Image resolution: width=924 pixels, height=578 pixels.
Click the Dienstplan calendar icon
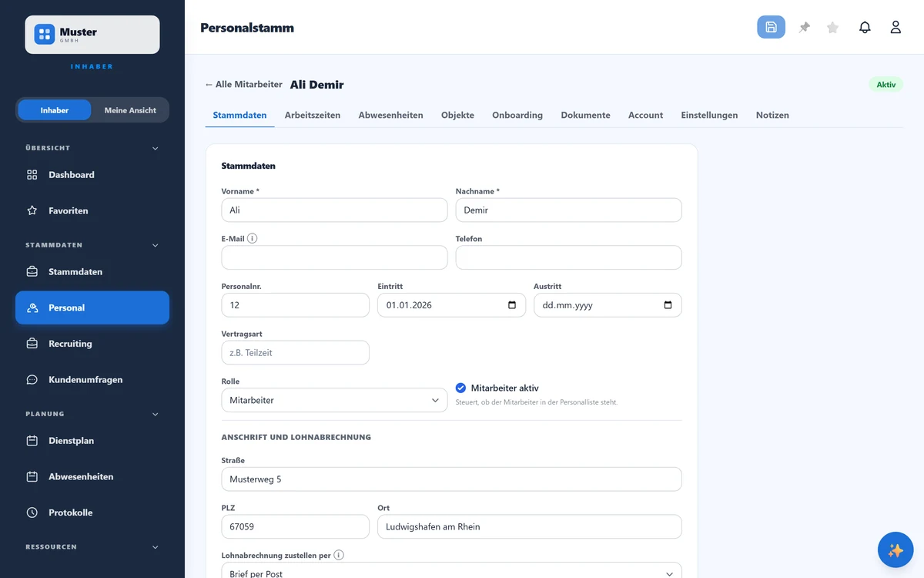(x=32, y=441)
